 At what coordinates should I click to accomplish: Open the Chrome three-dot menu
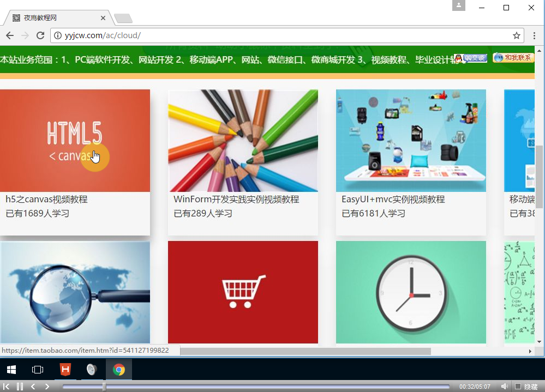pyautogui.click(x=535, y=35)
